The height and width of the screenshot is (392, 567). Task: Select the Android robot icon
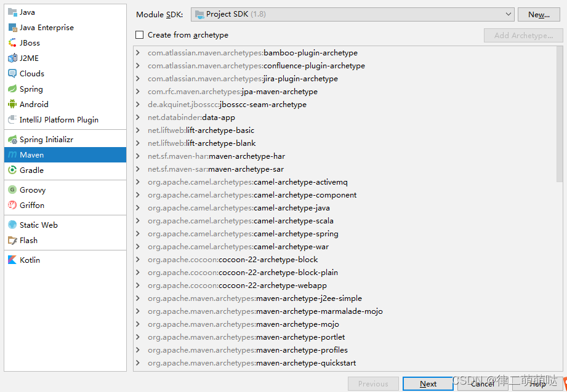pos(12,104)
